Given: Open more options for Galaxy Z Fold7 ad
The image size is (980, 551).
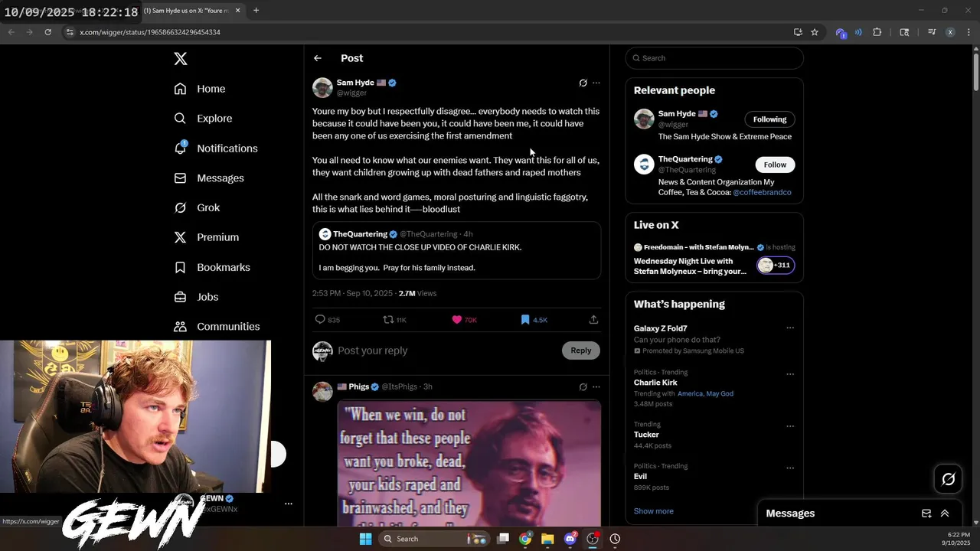Looking at the screenshot, I should (790, 328).
